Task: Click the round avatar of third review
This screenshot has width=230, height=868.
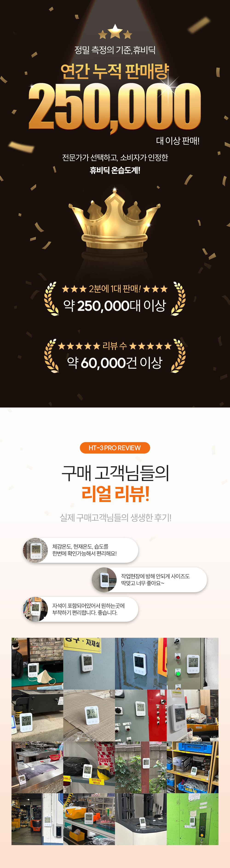Action: [35, 609]
